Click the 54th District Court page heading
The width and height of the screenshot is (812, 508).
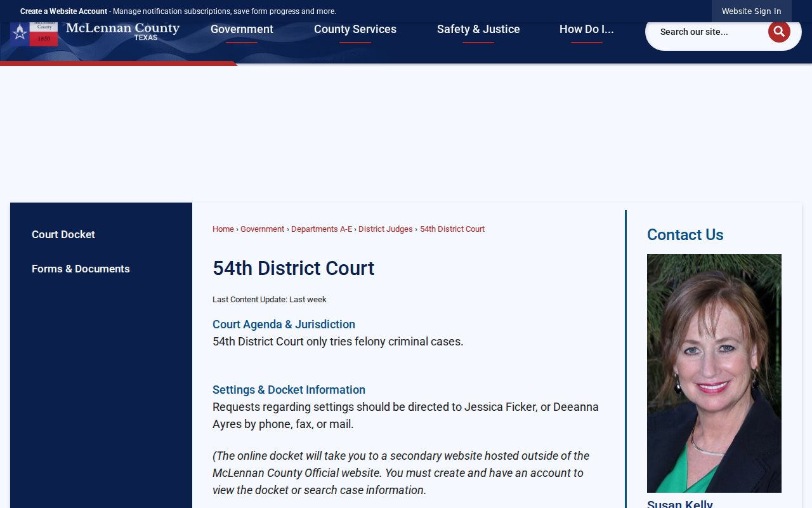294,269
